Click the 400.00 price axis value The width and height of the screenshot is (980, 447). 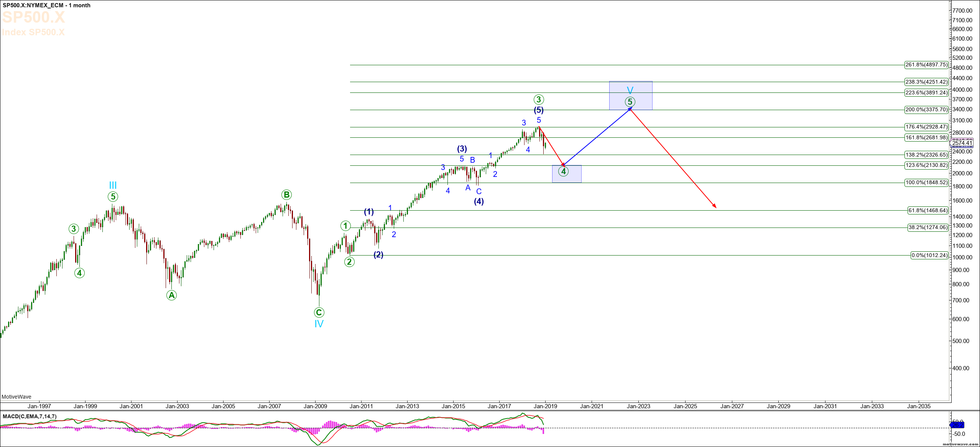click(x=961, y=368)
